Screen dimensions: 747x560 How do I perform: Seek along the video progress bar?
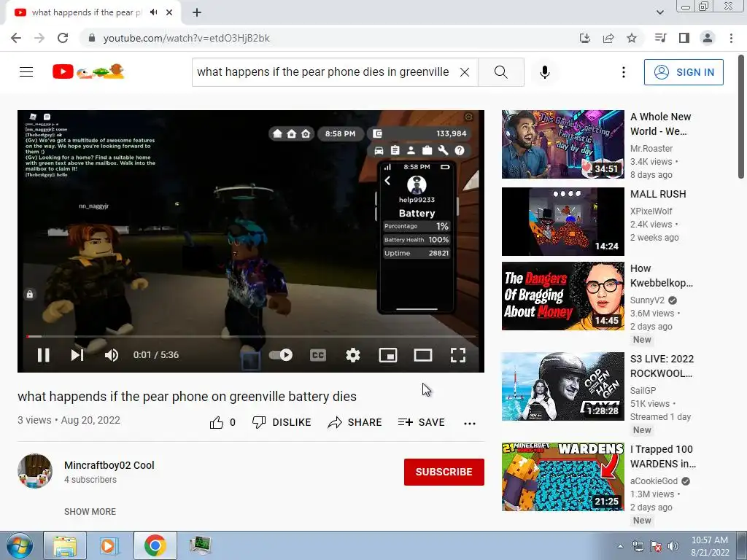click(251, 337)
